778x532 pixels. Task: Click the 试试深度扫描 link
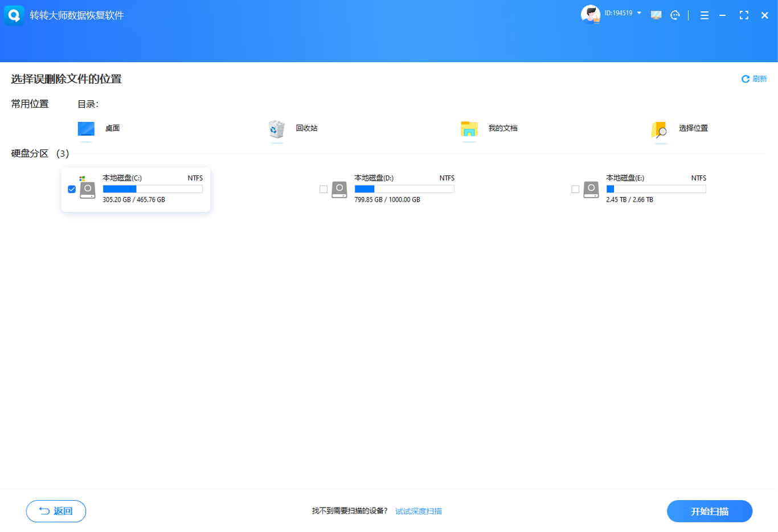[x=419, y=511]
